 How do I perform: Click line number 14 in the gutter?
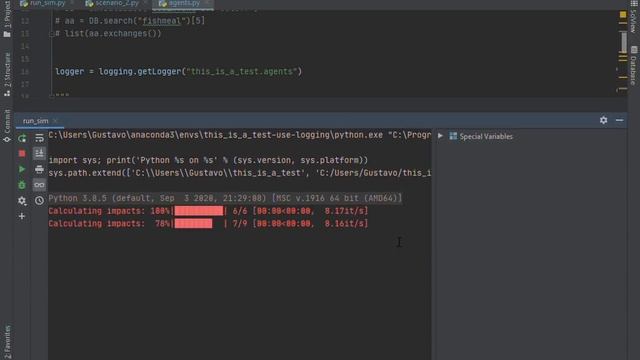(x=25, y=46)
